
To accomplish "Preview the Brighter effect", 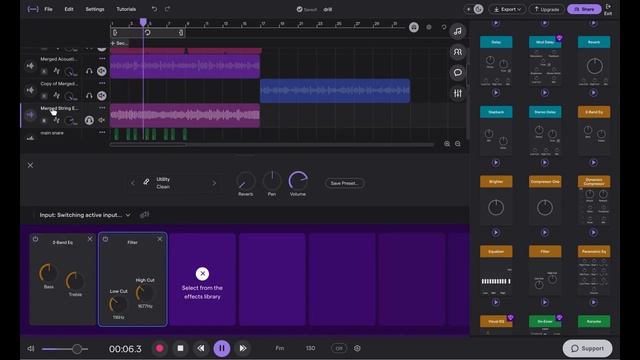I will [496, 233].
